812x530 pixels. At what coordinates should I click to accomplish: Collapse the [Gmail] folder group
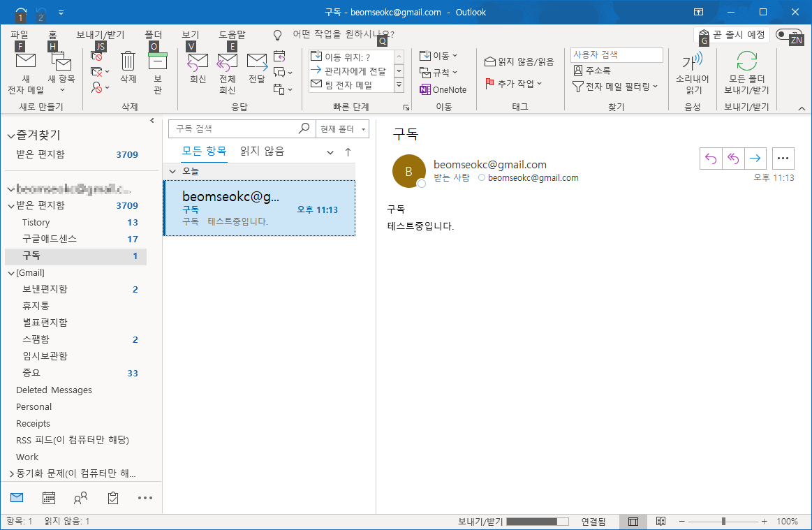pyautogui.click(x=11, y=273)
